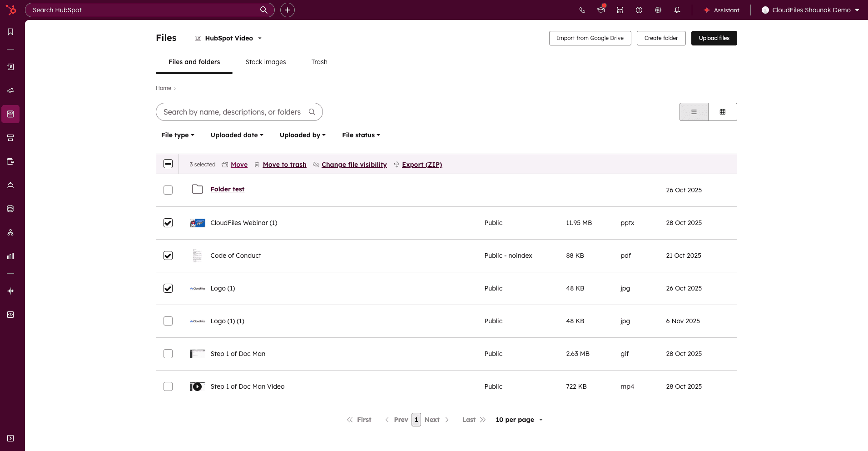Screen dimensions: 868x451
Task: Click the HubSpot logo in the top left
Action: point(12,10)
